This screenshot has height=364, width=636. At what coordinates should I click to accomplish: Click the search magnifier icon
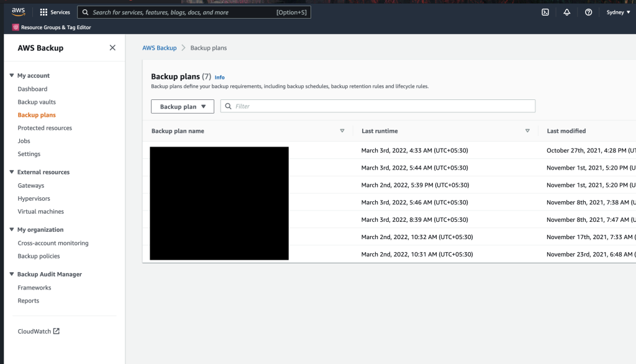pos(85,12)
